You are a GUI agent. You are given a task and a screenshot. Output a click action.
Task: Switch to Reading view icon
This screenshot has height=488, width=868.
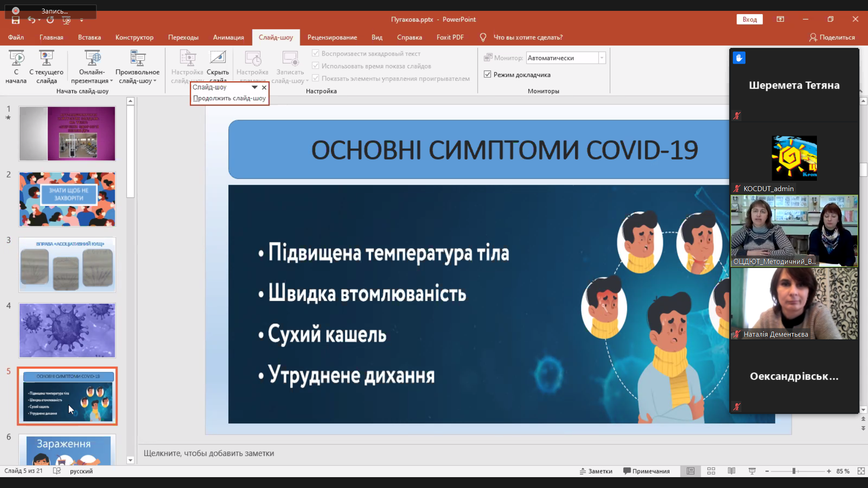tap(731, 471)
